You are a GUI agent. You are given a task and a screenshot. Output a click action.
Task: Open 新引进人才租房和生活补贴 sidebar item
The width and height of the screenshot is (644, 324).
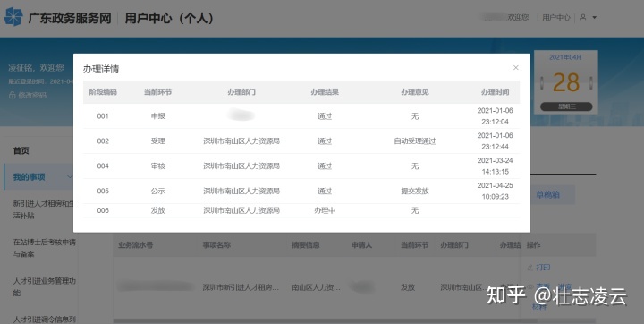[x=43, y=209]
